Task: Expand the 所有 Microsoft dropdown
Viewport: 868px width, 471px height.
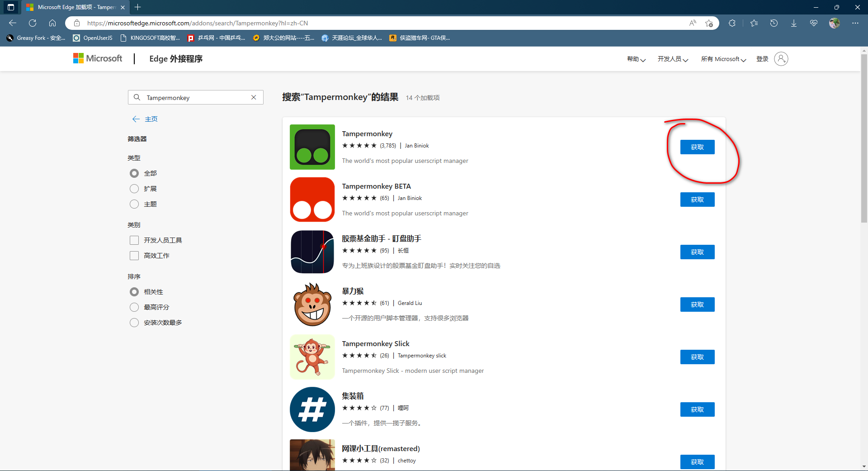Action: tap(723, 59)
